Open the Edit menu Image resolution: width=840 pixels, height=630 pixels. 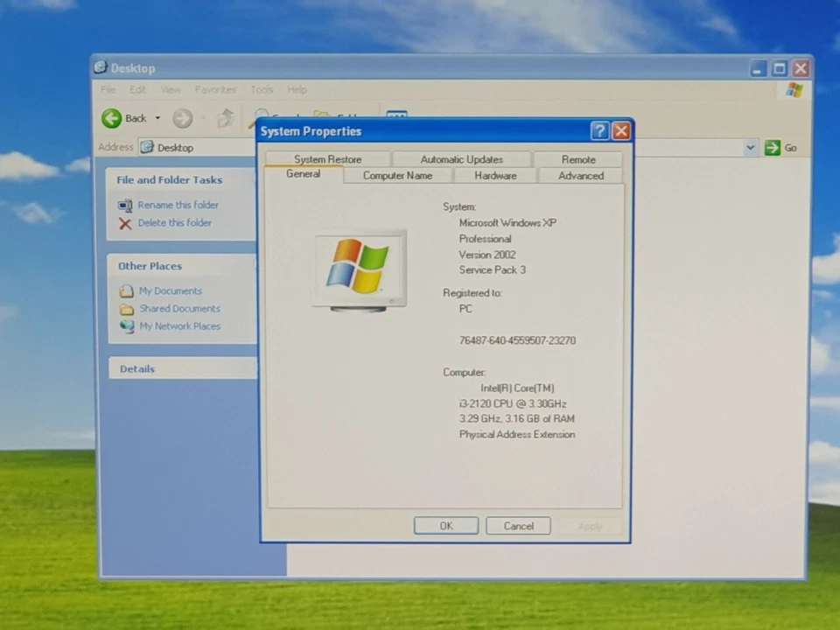(137, 89)
